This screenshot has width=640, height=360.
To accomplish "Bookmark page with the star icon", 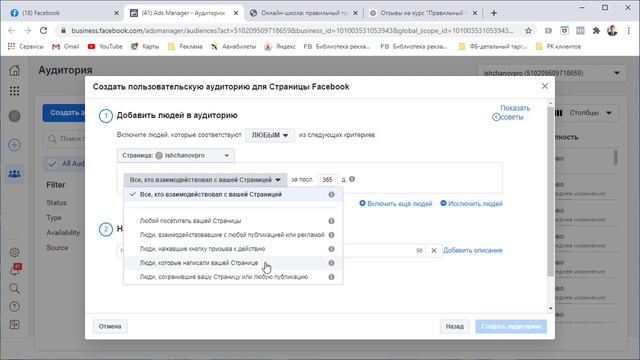I will pos(529,31).
